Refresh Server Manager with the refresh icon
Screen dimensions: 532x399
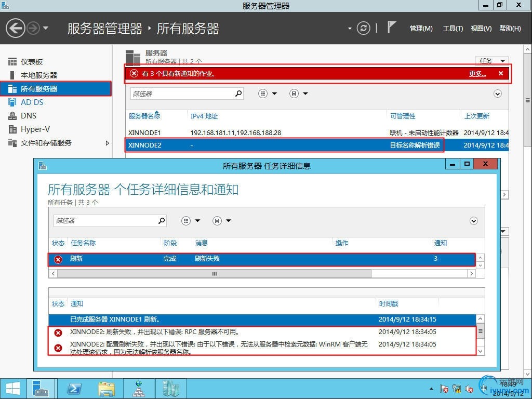click(363, 28)
